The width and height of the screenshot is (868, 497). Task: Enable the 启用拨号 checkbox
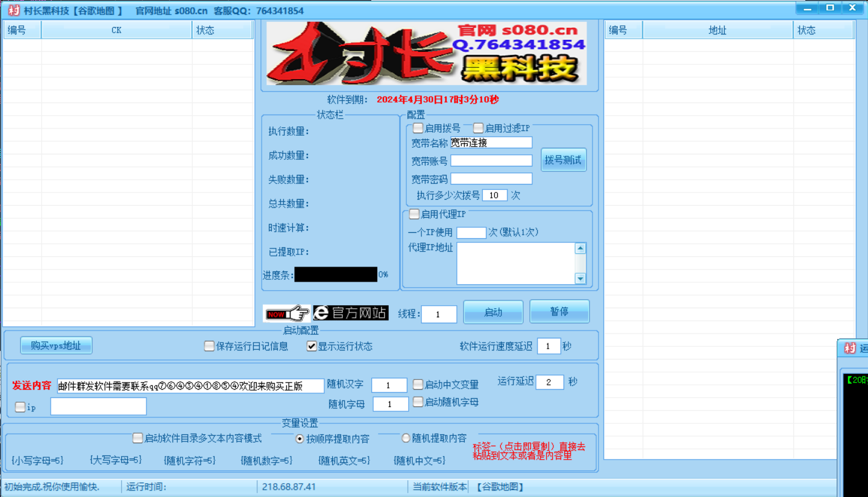[418, 128]
